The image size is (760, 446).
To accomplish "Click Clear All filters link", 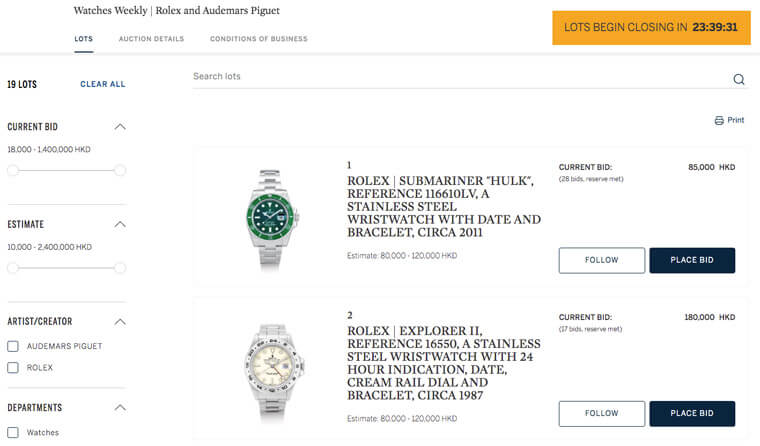I will (103, 84).
